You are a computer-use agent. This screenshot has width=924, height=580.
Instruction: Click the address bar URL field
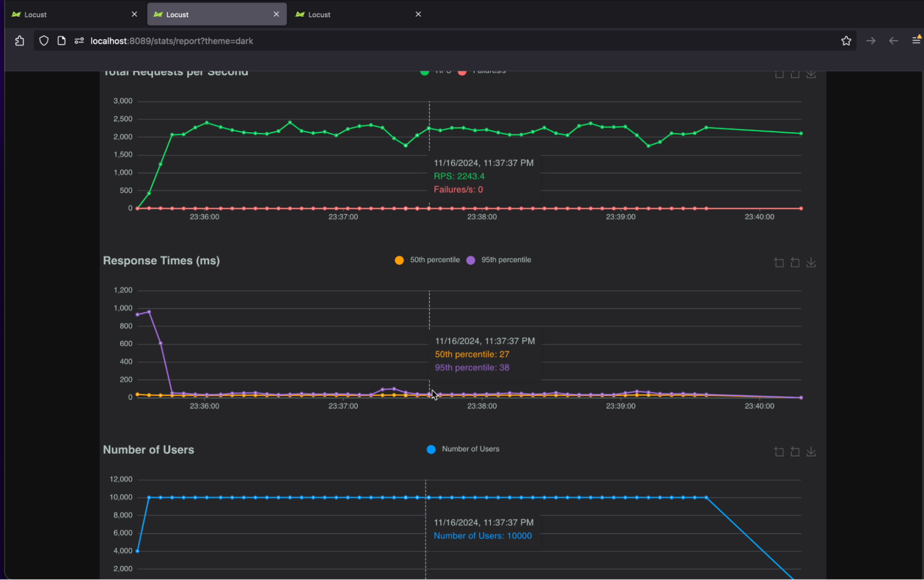click(x=444, y=41)
